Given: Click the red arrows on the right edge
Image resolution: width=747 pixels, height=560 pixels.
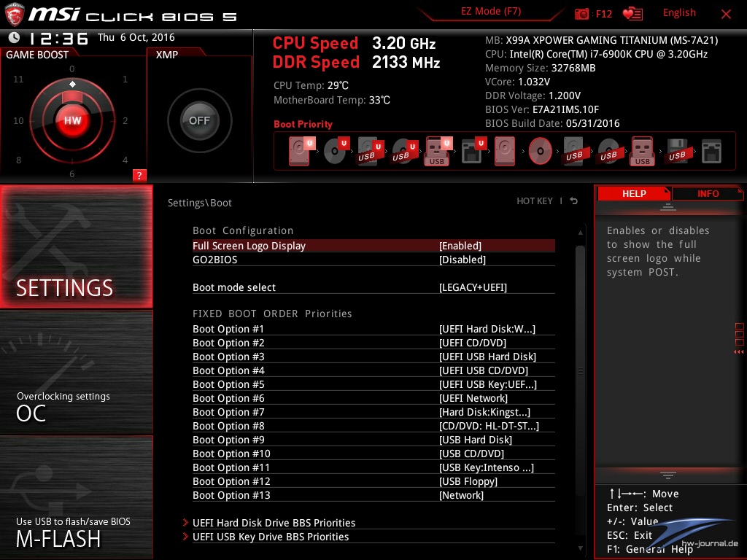Looking at the screenshot, I should [x=738, y=352].
